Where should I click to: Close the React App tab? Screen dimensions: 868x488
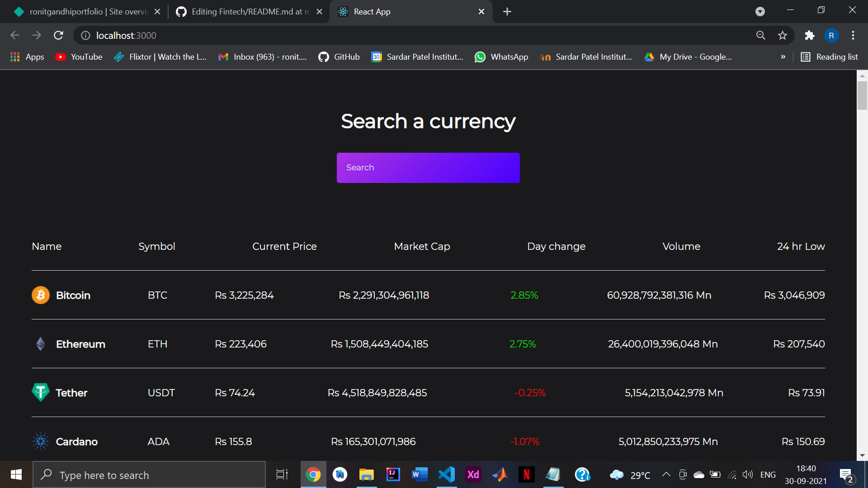(481, 12)
